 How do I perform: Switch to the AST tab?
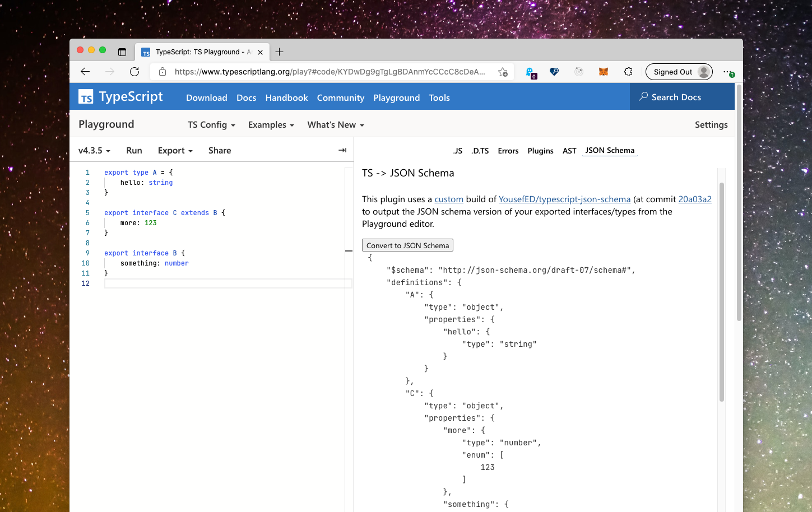pyautogui.click(x=569, y=150)
